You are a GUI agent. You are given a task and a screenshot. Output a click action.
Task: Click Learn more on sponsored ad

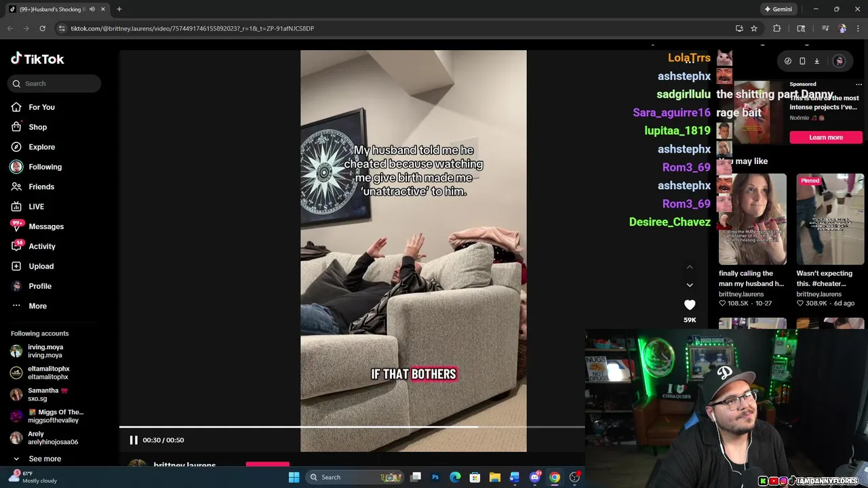tap(826, 138)
